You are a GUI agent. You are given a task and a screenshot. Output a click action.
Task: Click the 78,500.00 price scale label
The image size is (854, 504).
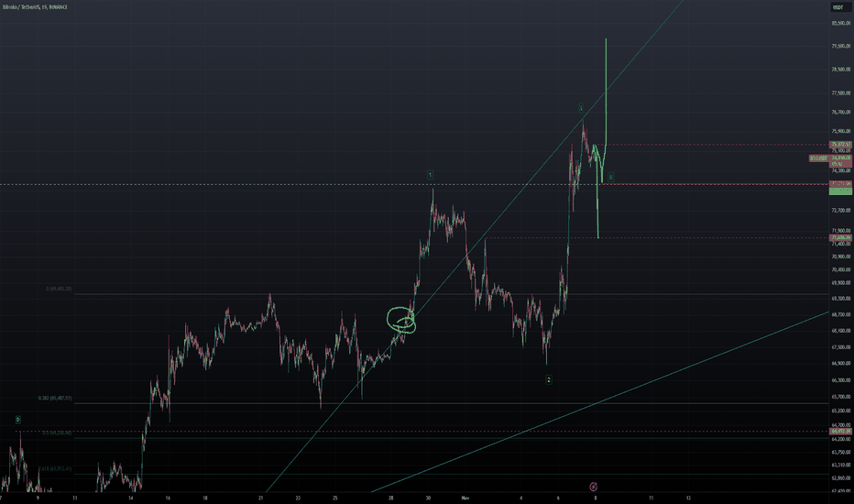[841, 70]
